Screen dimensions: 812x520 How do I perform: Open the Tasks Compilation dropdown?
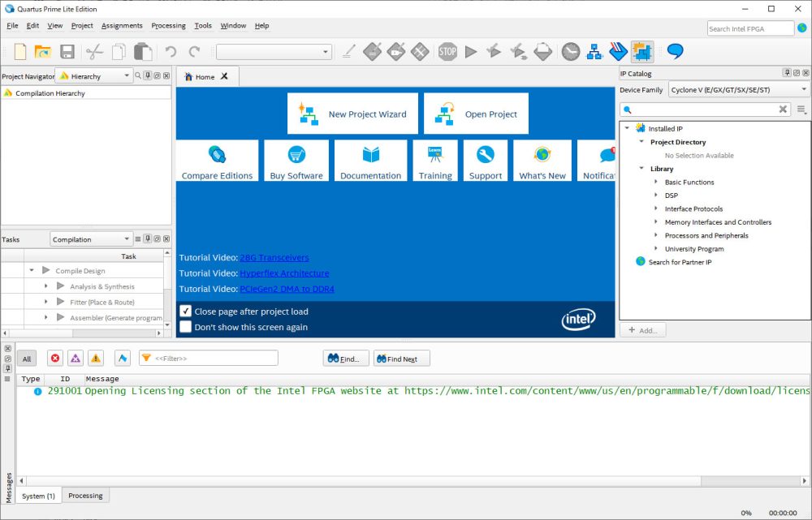coord(91,239)
